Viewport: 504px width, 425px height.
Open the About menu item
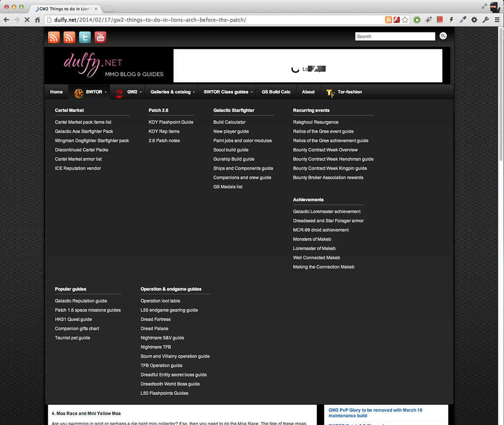click(308, 92)
